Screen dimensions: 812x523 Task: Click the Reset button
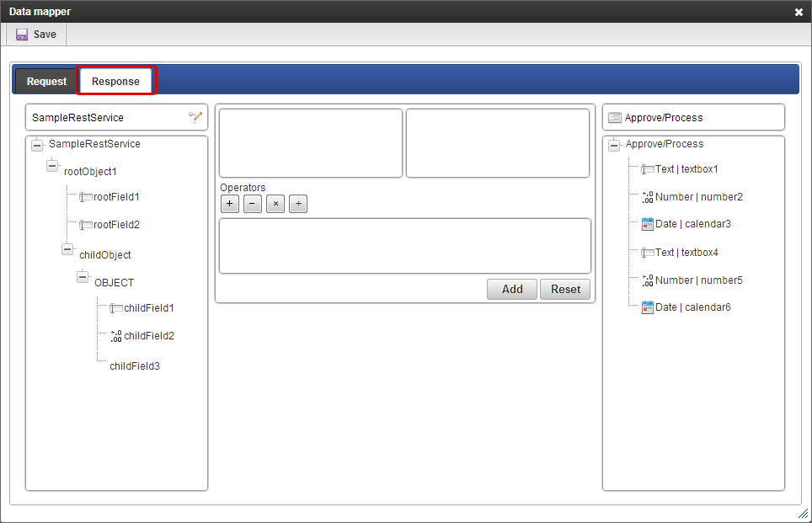565,289
